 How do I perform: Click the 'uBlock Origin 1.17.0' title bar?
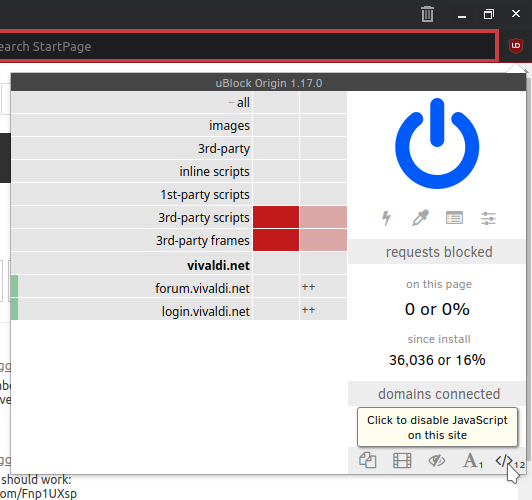pyautogui.click(x=268, y=83)
